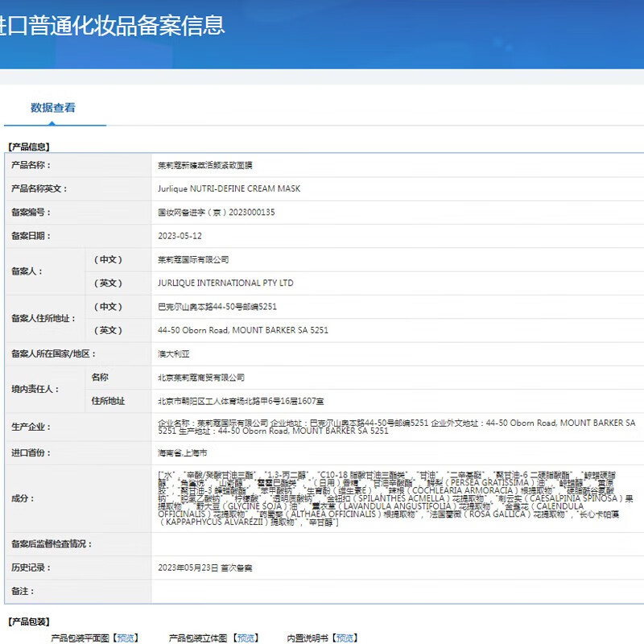Viewport: 644px width, 644px height.
Task: Click English address 44-50 Oborn Road, MOUNT BARKER
Action: coord(243,330)
